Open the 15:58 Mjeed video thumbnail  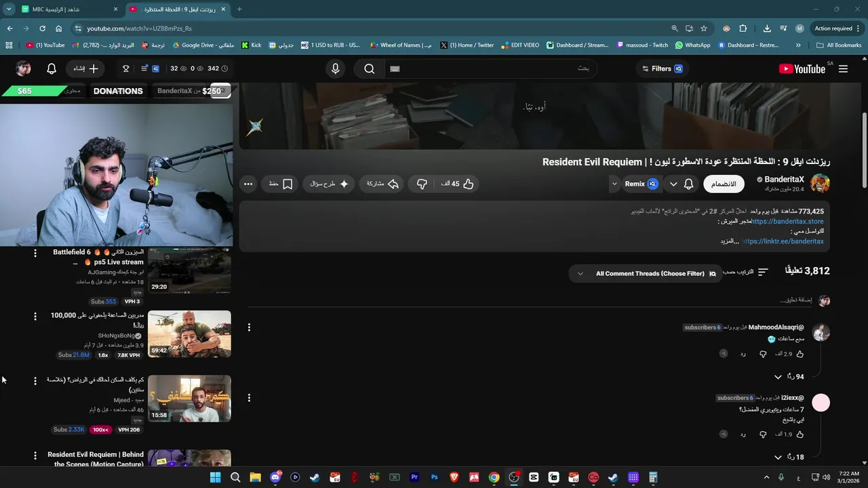point(189,399)
